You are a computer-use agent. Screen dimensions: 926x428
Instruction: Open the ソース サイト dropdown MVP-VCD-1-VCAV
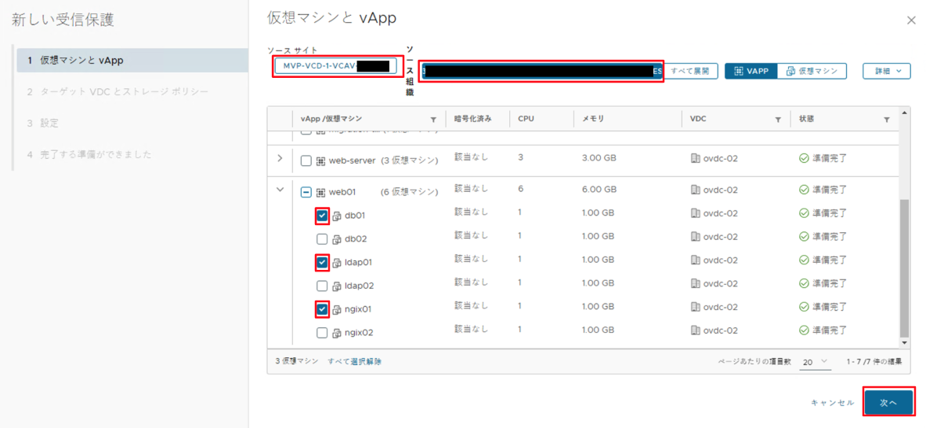tap(338, 66)
